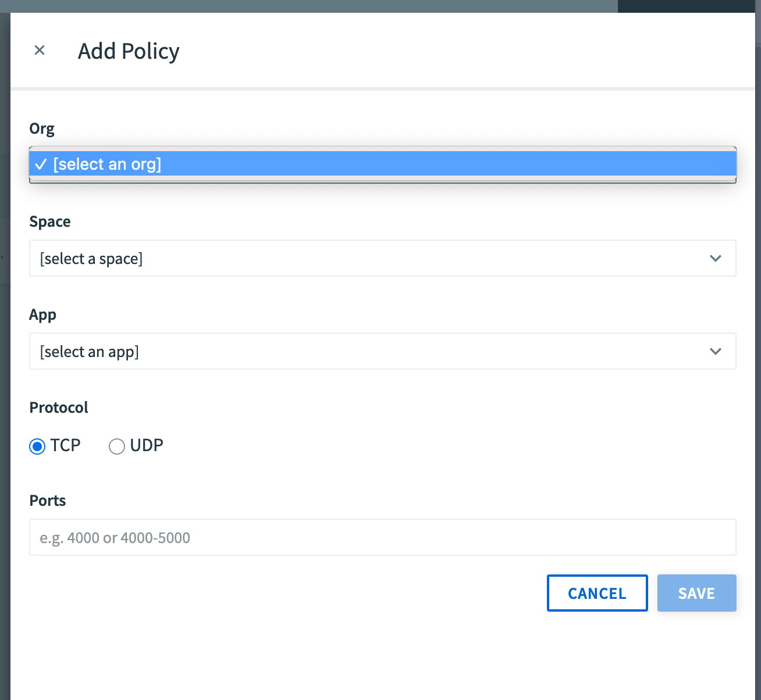Click the checkmark beside "[select an org]"

41,165
